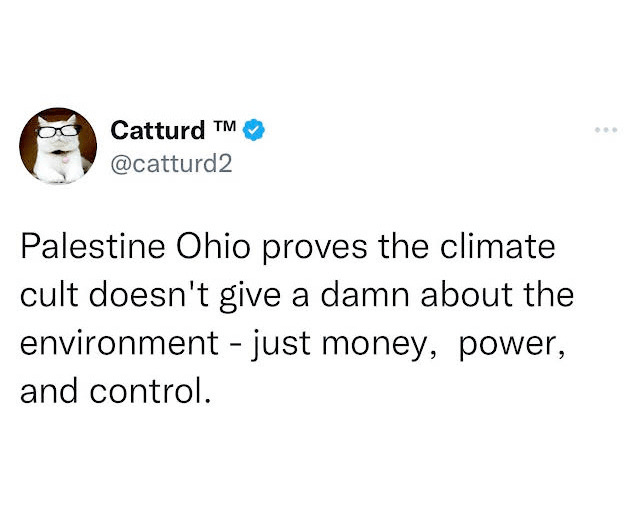
Task: Click the word "Palestine" in the tweet
Action: coord(85,246)
